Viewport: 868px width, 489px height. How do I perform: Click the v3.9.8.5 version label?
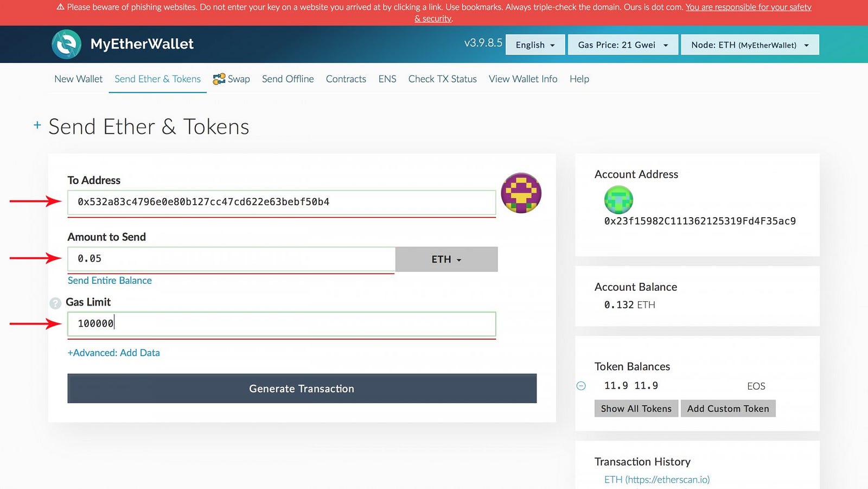(483, 43)
